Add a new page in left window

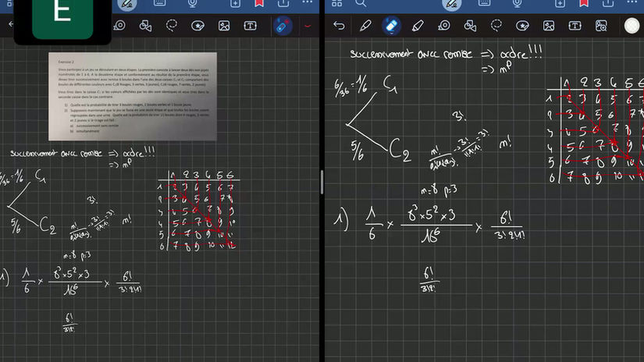point(235,3)
